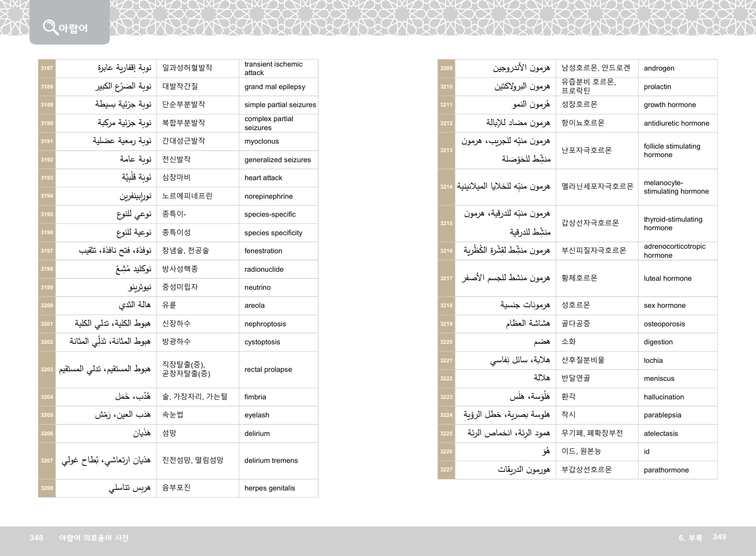The width and height of the screenshot is (756, 556).
Task: Click the Korean term 노르에피네프린
Action: [x=187, y=196]
